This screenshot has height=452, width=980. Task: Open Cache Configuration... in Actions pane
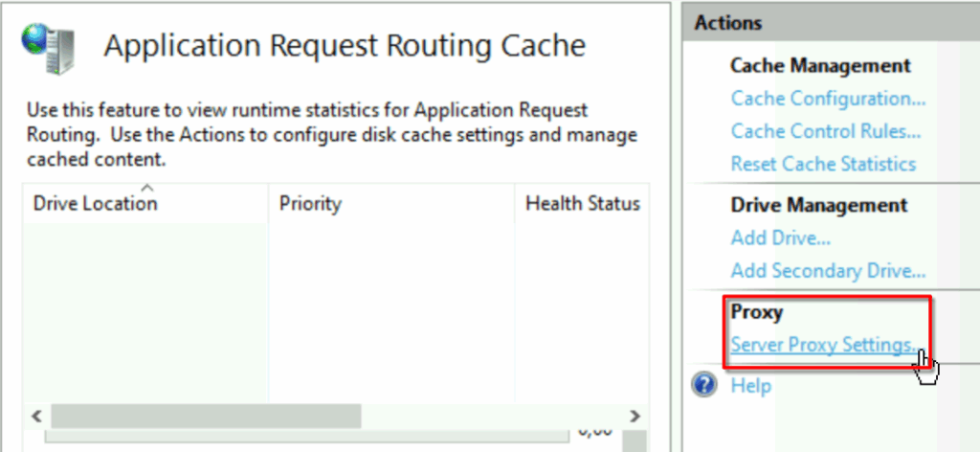828,99
